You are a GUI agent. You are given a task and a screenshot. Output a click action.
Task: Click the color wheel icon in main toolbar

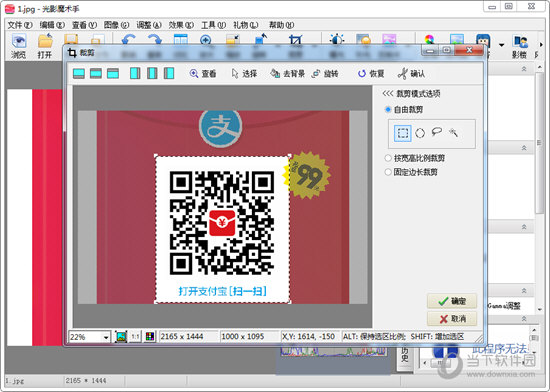tap(429, 39)
